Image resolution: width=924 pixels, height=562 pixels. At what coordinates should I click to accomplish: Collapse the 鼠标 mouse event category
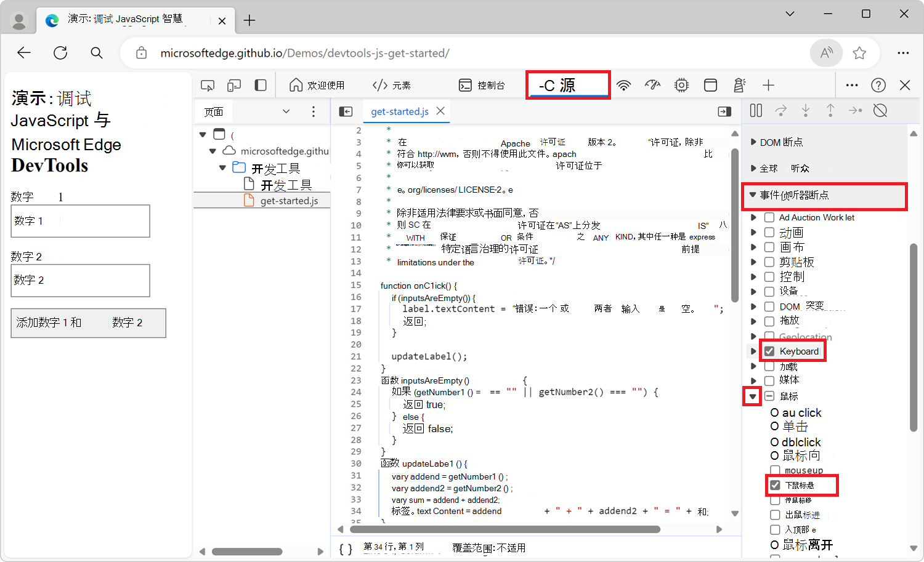click(752, 396)
